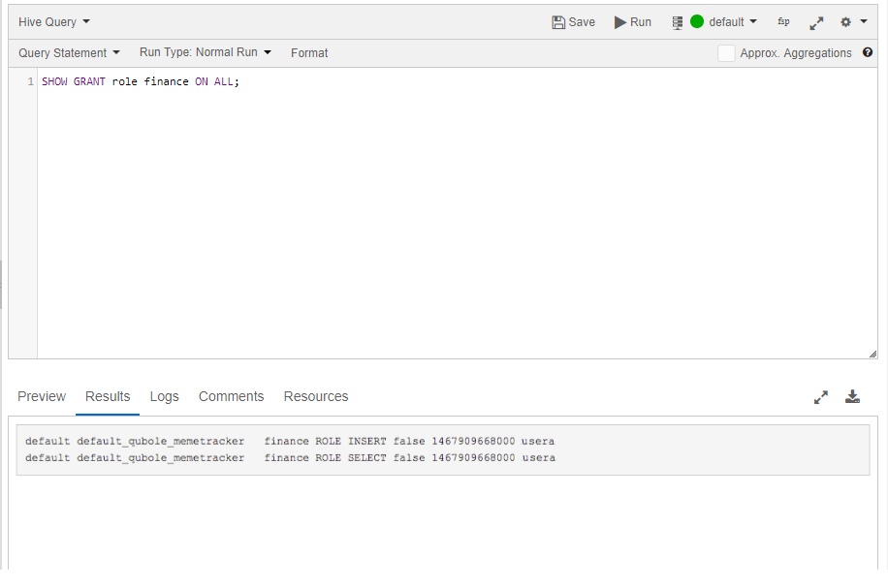Viewport: 888px width, 588px height.
Task: Open the Run Type Normal Run dropdown
Action: tap(205, 52)
